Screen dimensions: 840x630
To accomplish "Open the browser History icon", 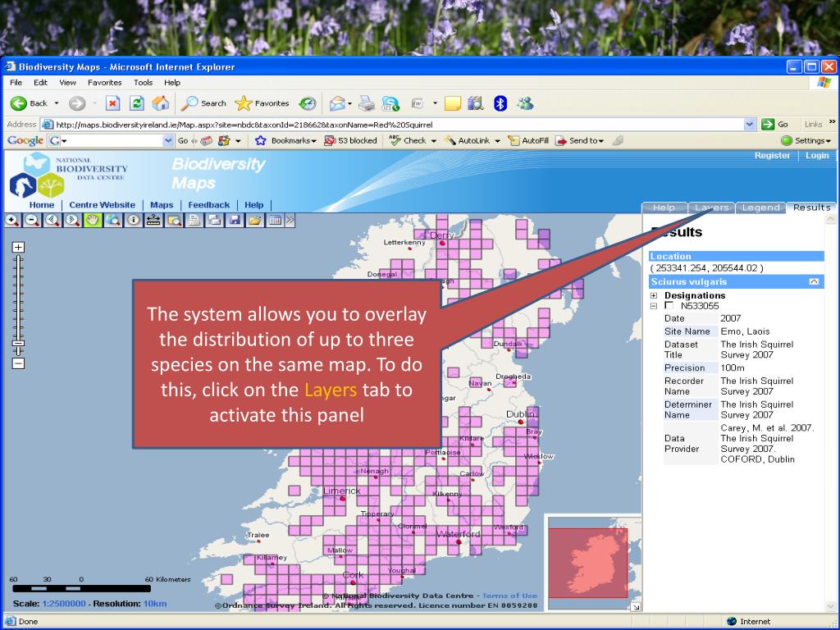I will click(x=308, y=103).
